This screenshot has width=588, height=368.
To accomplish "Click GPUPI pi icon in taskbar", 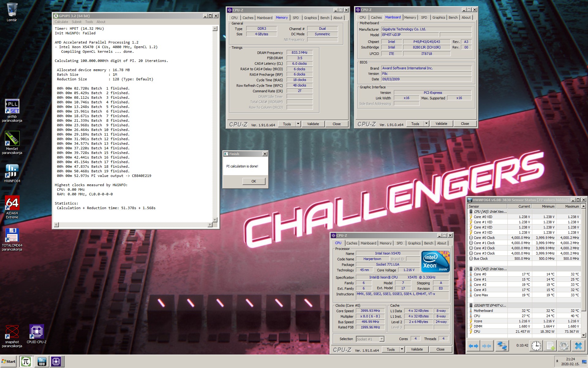I will point(26,362).
